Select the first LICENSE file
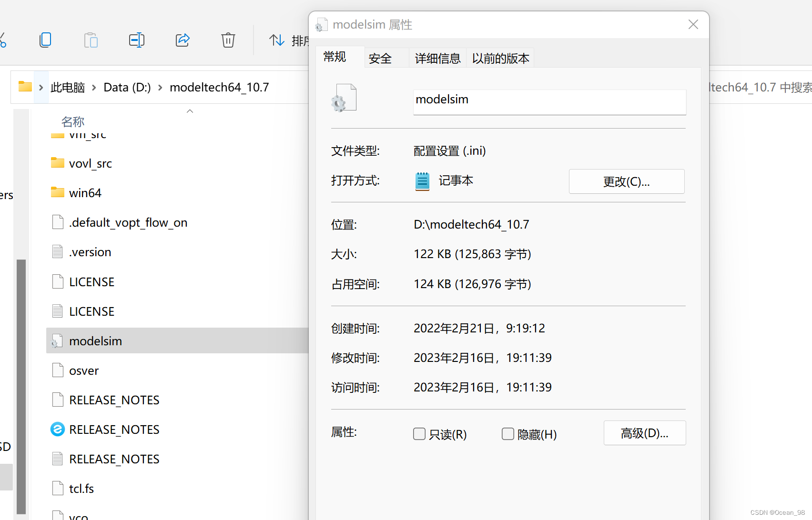This screenshot has width=812, height=520. pos(177,282)
